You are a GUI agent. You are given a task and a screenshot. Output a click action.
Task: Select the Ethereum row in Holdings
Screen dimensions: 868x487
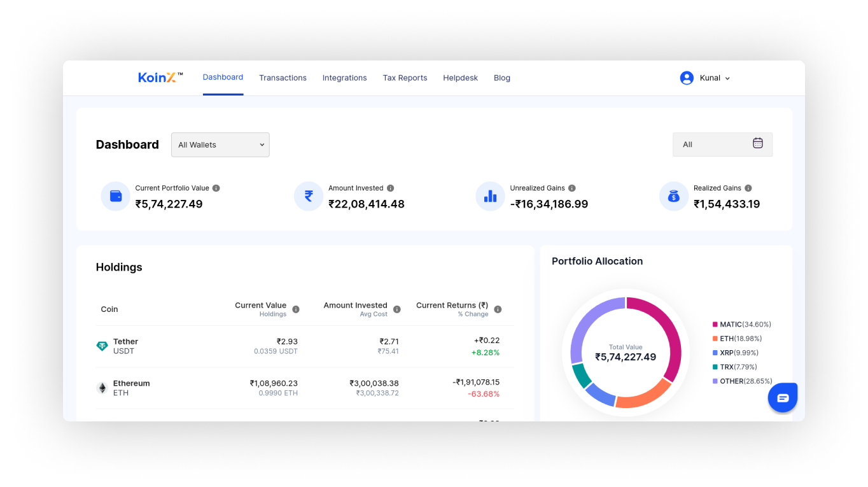[305, 388]
